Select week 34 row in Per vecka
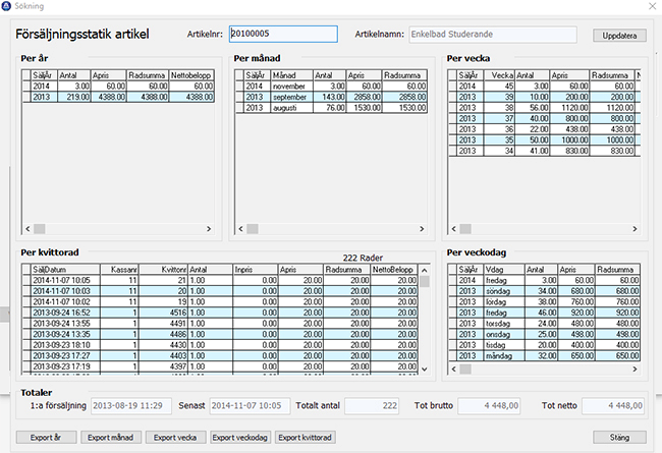662x453 pixels. [x=544, y=151]
